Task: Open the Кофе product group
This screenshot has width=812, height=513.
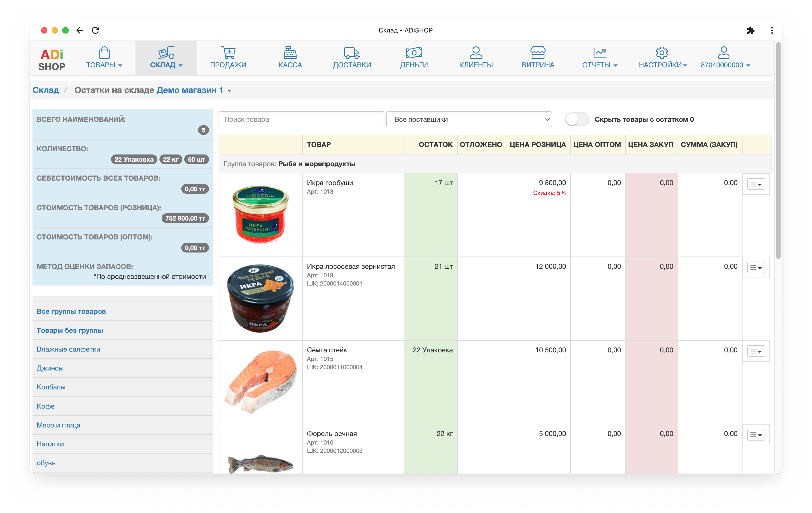Action: coord(46,406)
